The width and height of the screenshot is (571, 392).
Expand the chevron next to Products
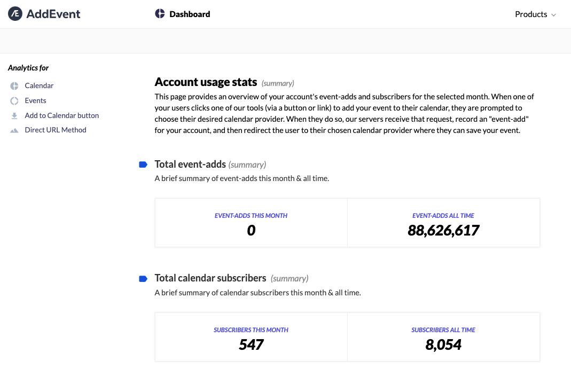click(553, 15)
